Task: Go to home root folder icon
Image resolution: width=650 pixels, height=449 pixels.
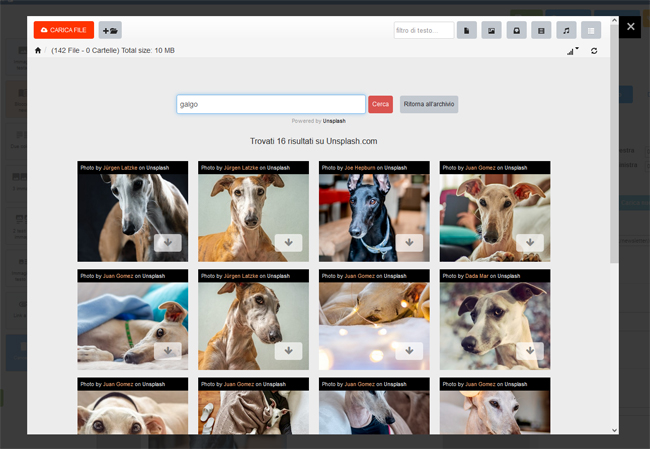Action: pos(38,50)
